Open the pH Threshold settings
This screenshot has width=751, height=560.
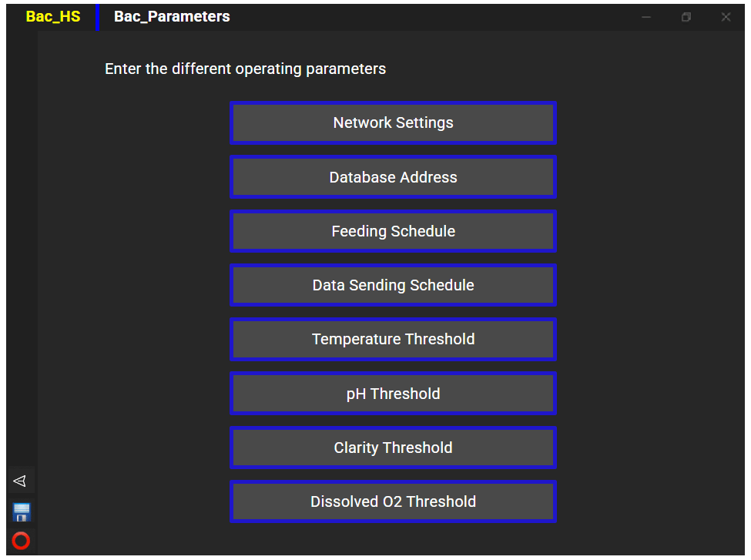[393, 394]
